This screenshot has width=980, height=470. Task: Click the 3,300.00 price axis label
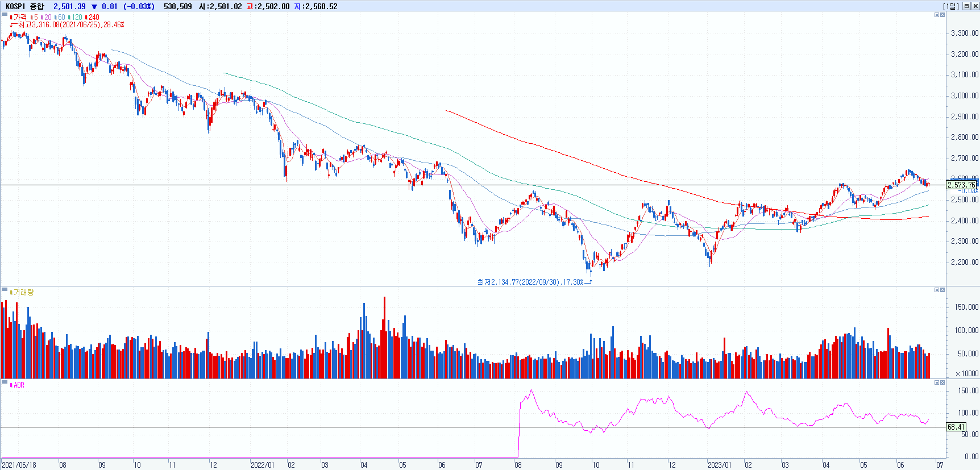coord(965,33)
